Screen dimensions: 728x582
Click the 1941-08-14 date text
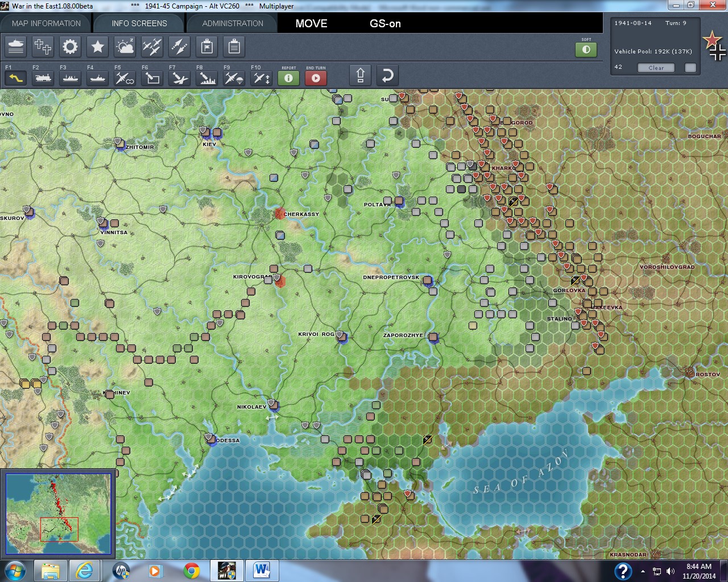click(x=633, y=23)
